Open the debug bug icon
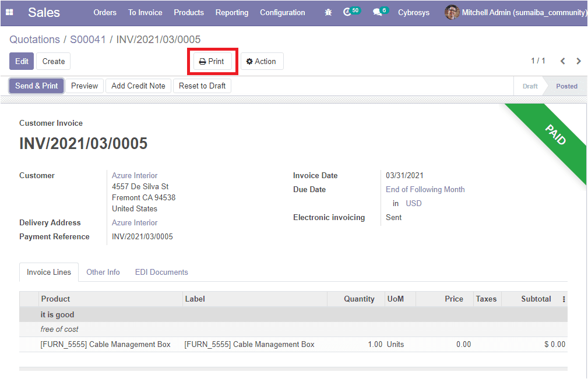 (x=328, y=12)
